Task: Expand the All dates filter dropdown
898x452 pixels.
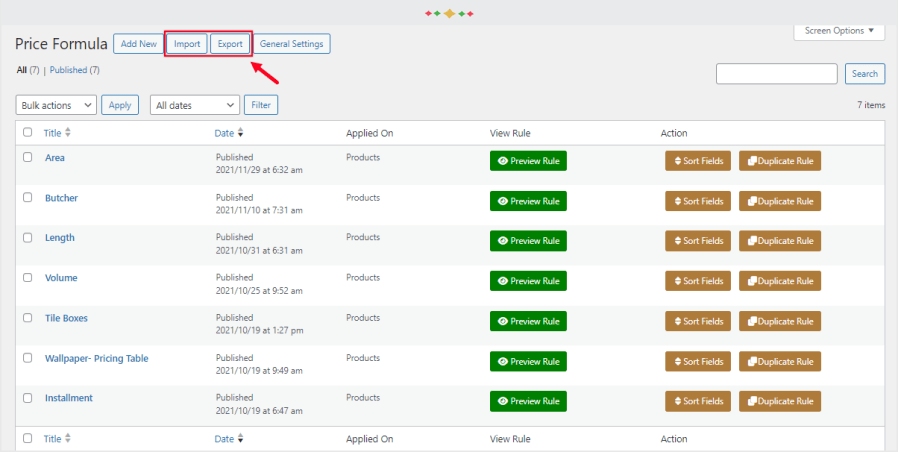Action: (x=195, y=105)
